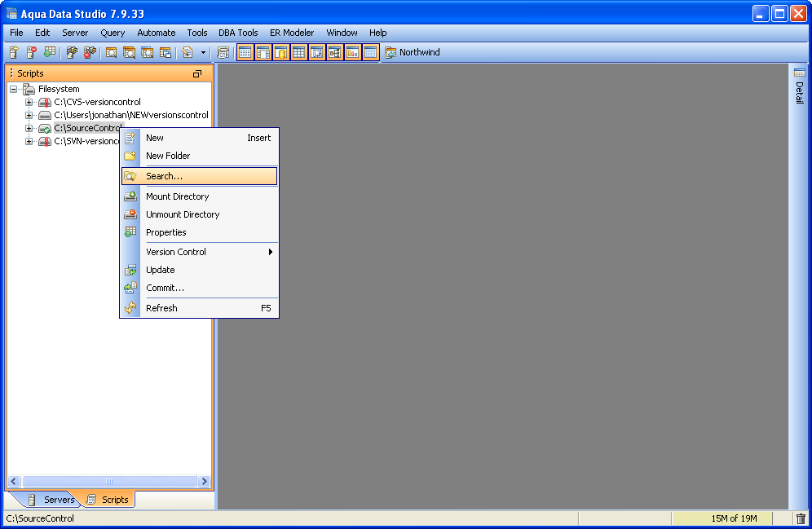Open the Tools menu
The height and width of the screenshot is (529, 812).
[196, 33]
